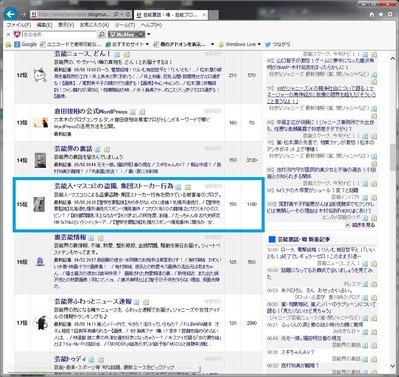The image size is (399, 377).
Task: Click the blue page icon after 芸能トゥディ title
Action: tap(91, 360)
